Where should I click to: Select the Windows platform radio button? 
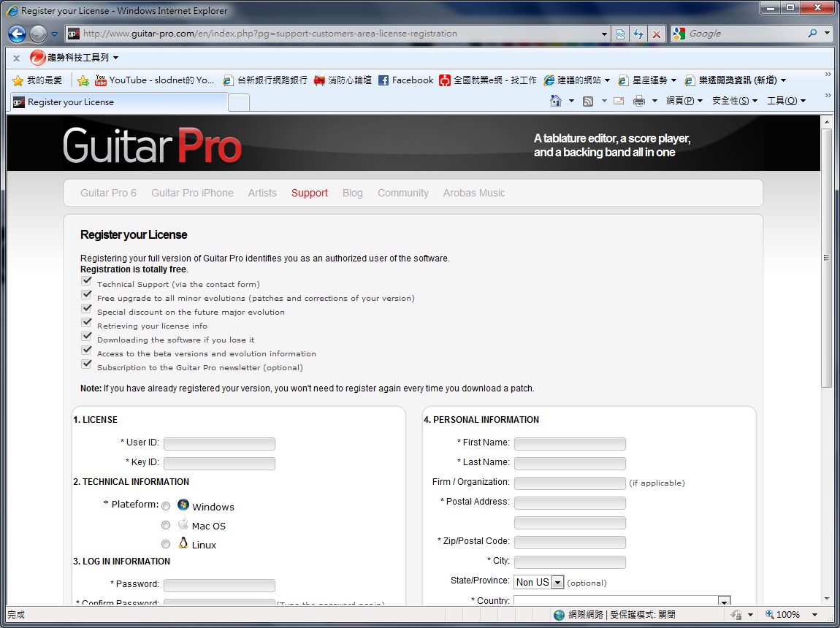[x=166, y=506]
